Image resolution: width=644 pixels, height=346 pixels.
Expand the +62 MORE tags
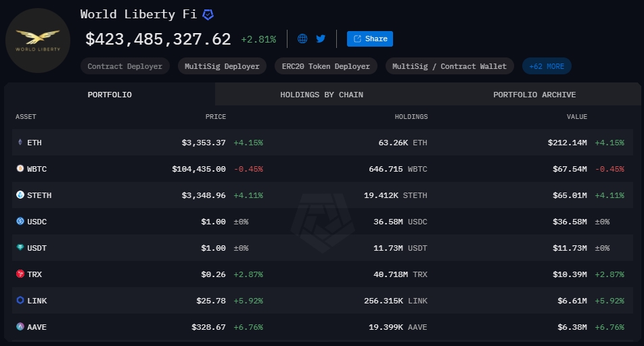click(547, 66)
